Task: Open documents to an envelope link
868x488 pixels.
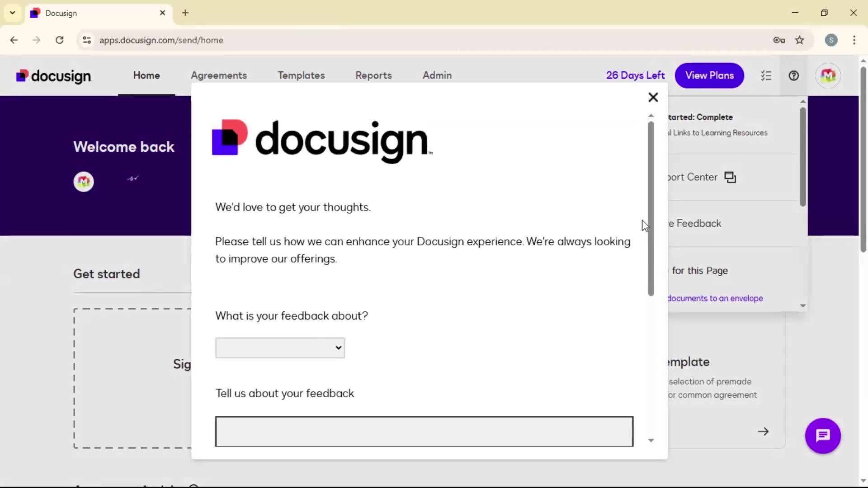Action: (715, 298)
